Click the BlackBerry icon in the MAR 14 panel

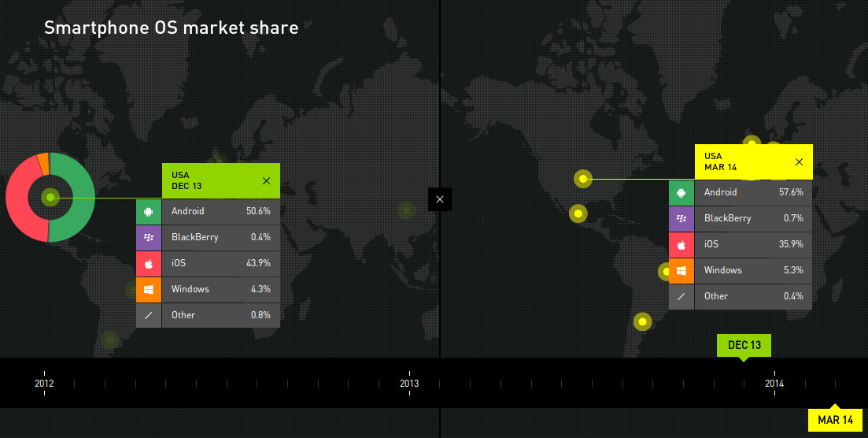tap(681, 218)
